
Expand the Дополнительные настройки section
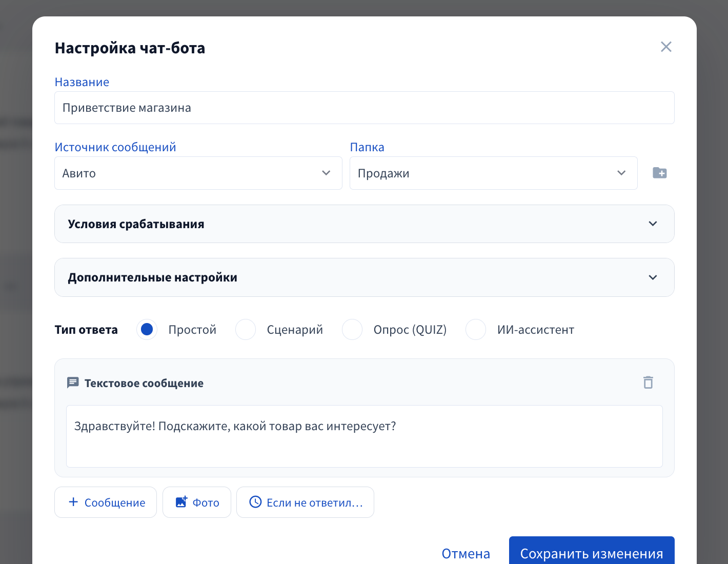tap(365, 277)
